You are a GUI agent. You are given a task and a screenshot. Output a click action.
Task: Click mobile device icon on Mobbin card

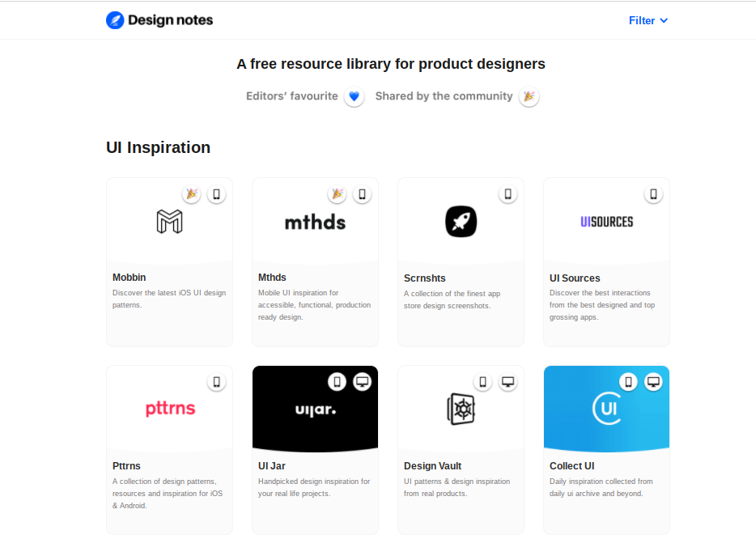[x=216, y=193]
